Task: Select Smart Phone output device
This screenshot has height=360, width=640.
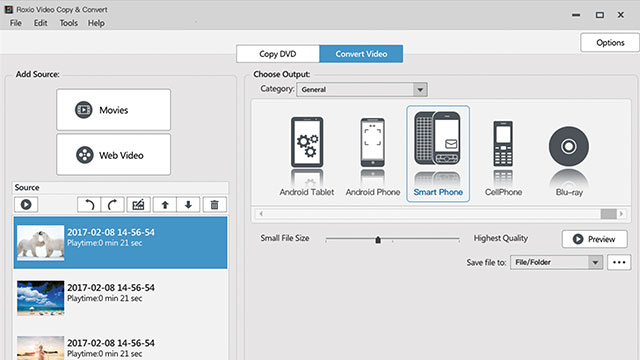Action: coord(438,154)
